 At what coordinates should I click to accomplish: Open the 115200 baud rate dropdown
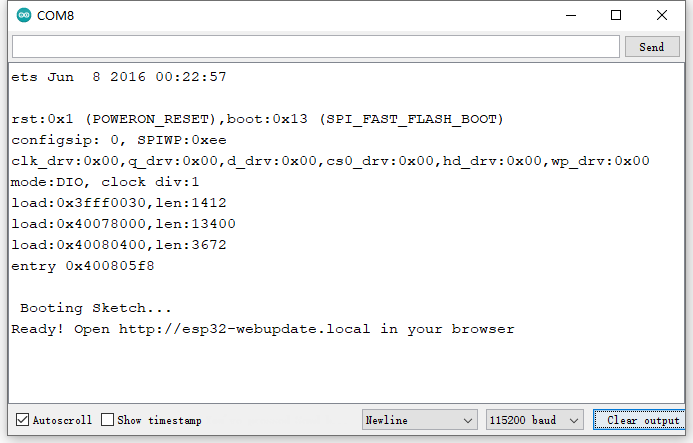pos(534,420)
